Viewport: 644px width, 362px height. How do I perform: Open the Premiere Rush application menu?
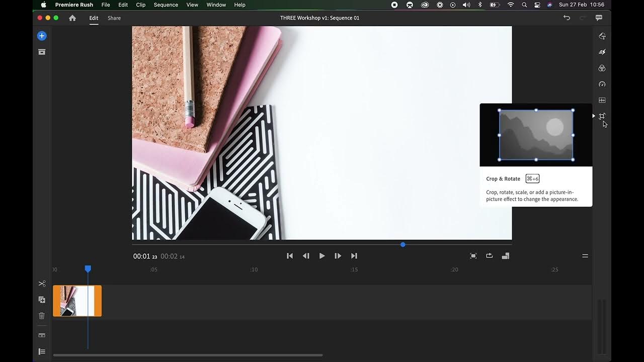74,5
